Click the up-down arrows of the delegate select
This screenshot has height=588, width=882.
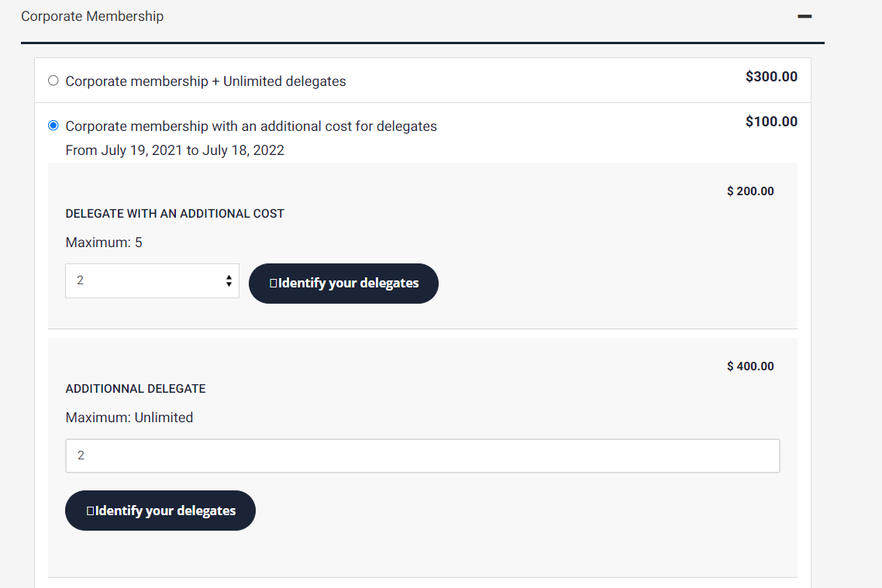(229, 281)
